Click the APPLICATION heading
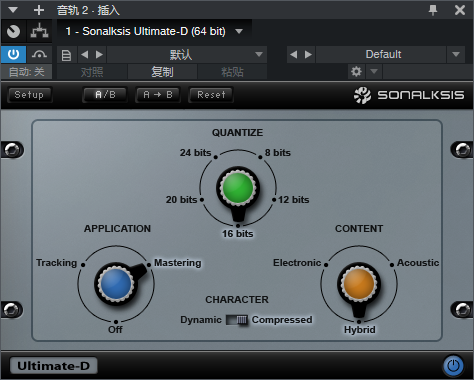This screenshot has width=474, height=380. click(x=117, y=229)
